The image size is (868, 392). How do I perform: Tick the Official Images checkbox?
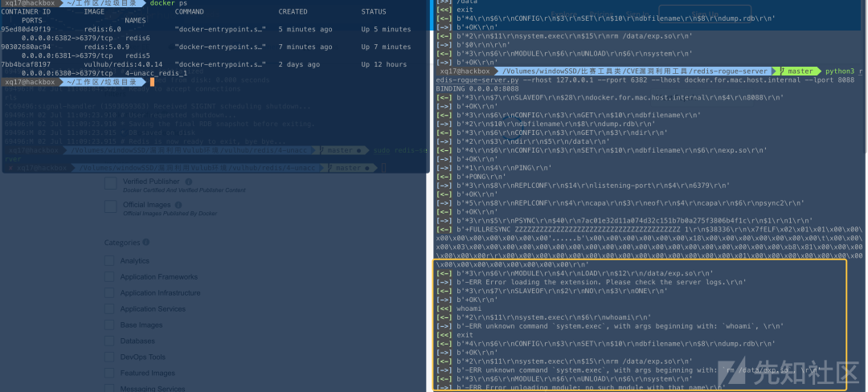(111, 206)
